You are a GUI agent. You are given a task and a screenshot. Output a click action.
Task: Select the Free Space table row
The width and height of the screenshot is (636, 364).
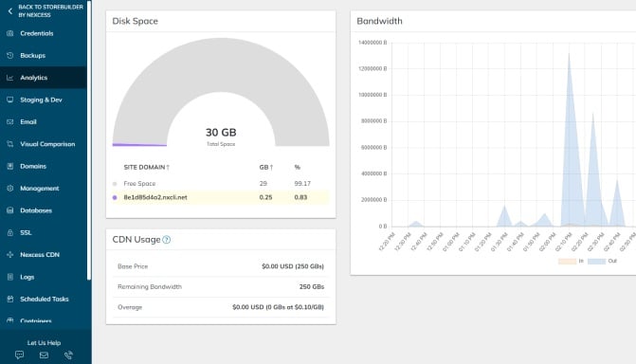pyautogui.click(x=221, y=183)
